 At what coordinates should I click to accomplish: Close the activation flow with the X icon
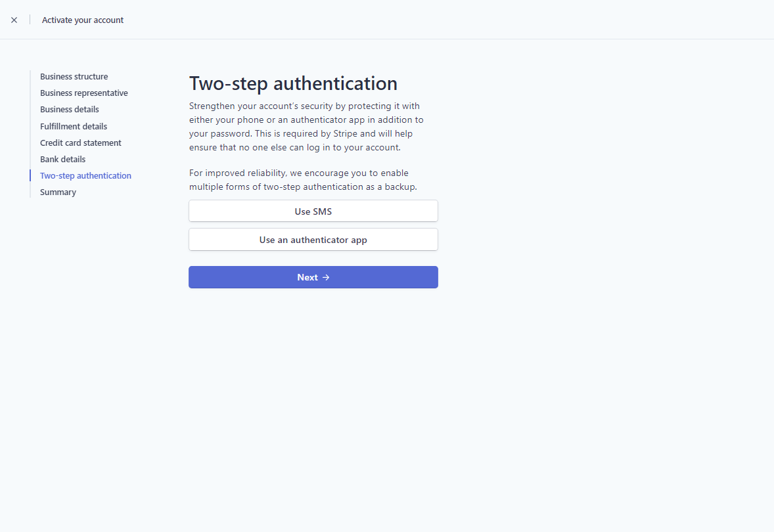pos(14,20)
